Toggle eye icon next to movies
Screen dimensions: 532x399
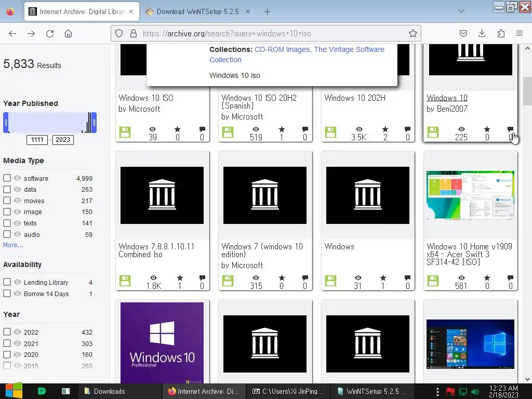(x=17, y=201)
